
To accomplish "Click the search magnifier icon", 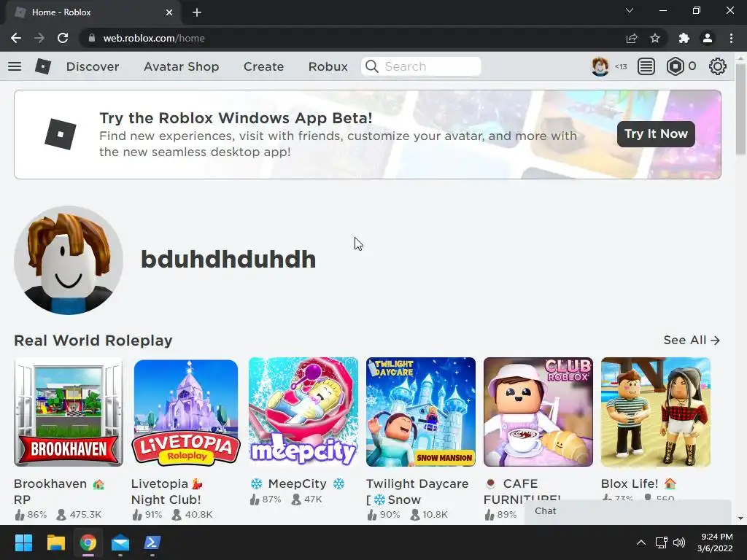I will [x=372, y=66].
